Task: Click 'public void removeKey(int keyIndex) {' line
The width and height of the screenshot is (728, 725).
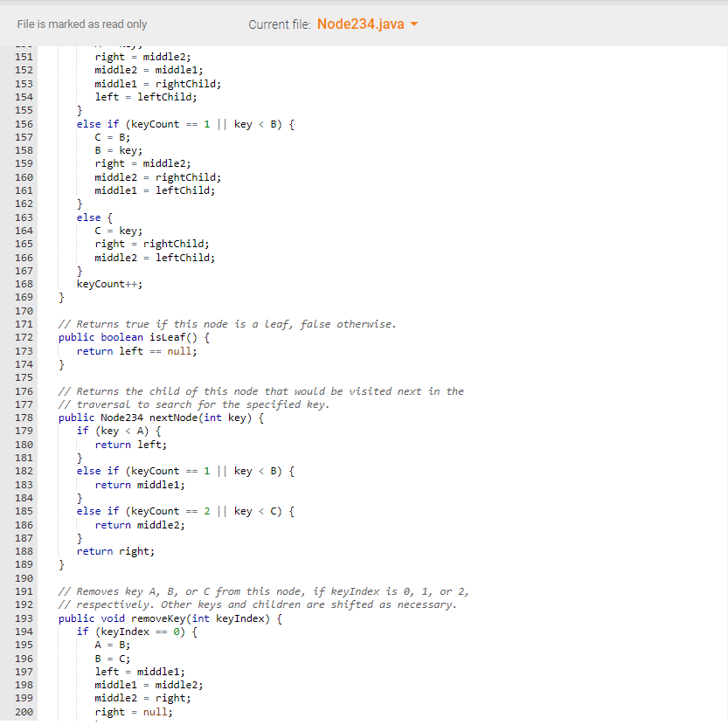Action: [x=170, y=618]
